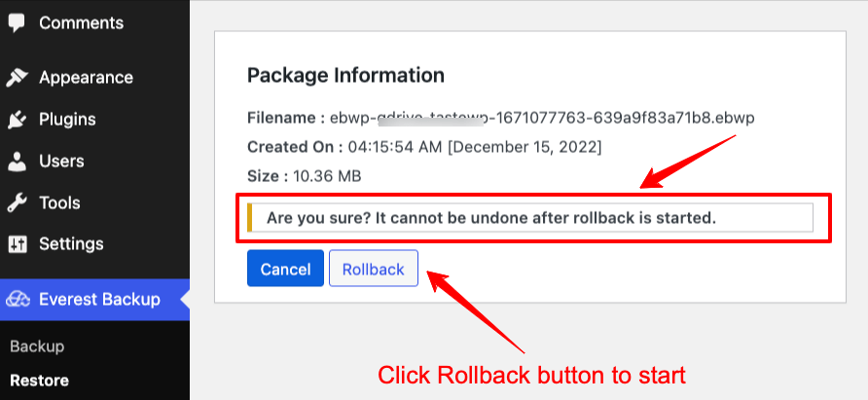Click the rollback warning notice text
This screenshot has height=400, width=868.
pos(490,218)
